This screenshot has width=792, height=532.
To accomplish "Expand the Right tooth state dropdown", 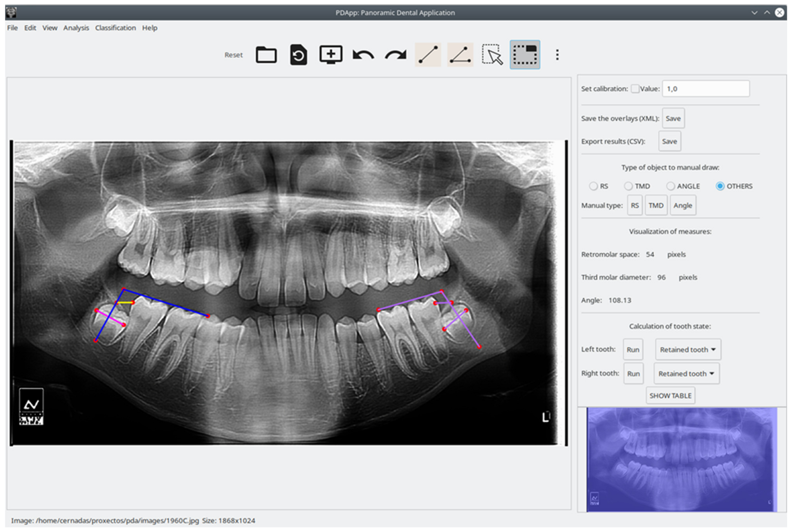I will pyautogui.click(x=687, y=374).
